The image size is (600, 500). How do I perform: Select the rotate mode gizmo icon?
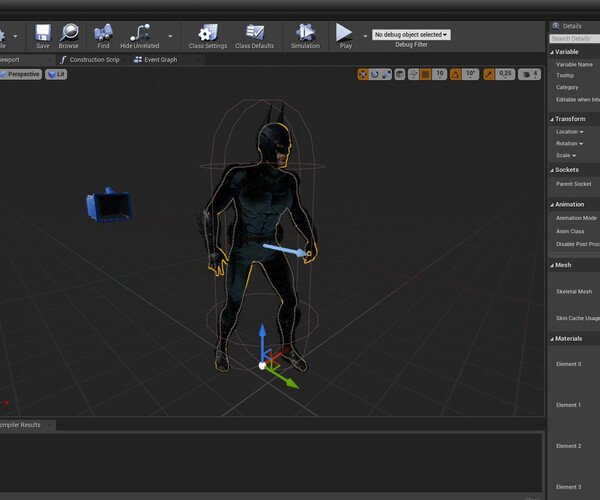click(375, 74)
